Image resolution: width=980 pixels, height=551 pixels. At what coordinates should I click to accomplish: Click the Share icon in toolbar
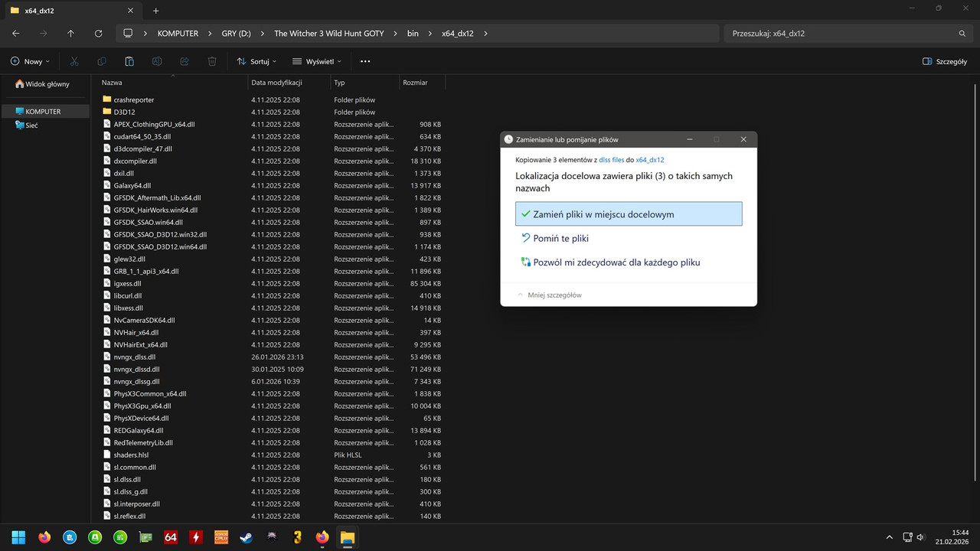point(185,61)
